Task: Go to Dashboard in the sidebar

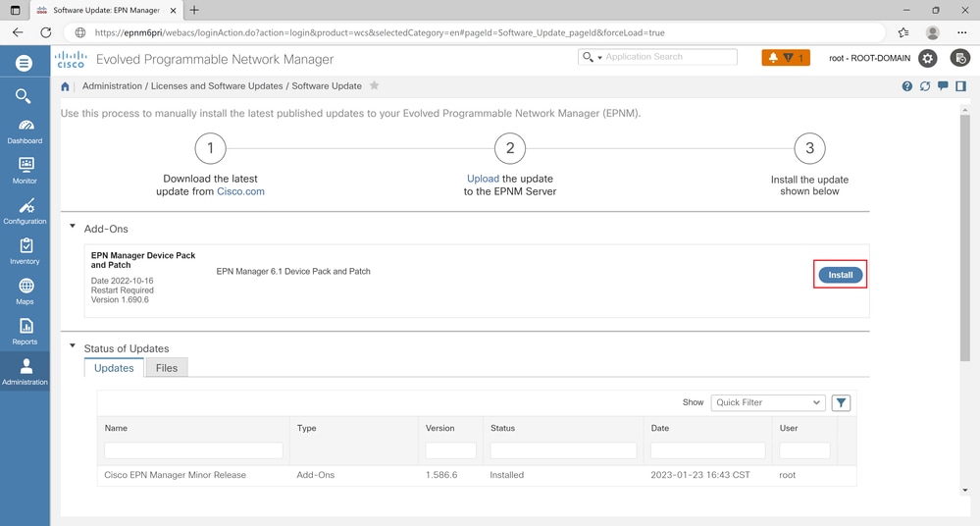Action: click(25, 131)
